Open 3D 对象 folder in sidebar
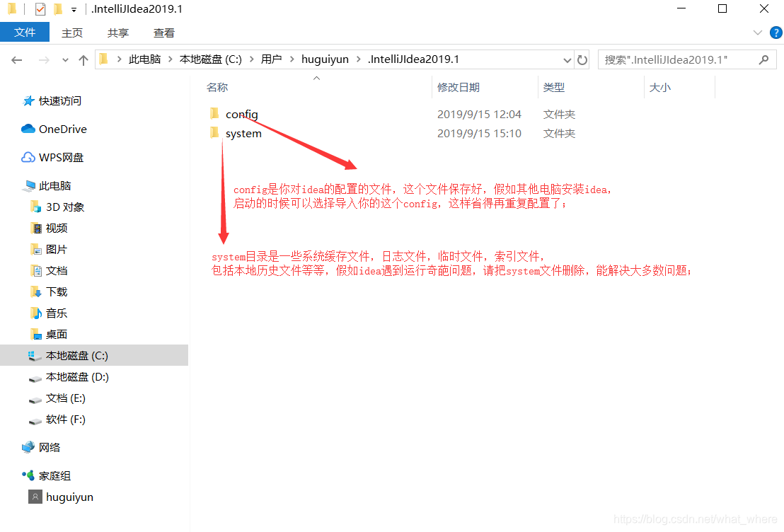The image size is (784, 532). pos(65,207)
